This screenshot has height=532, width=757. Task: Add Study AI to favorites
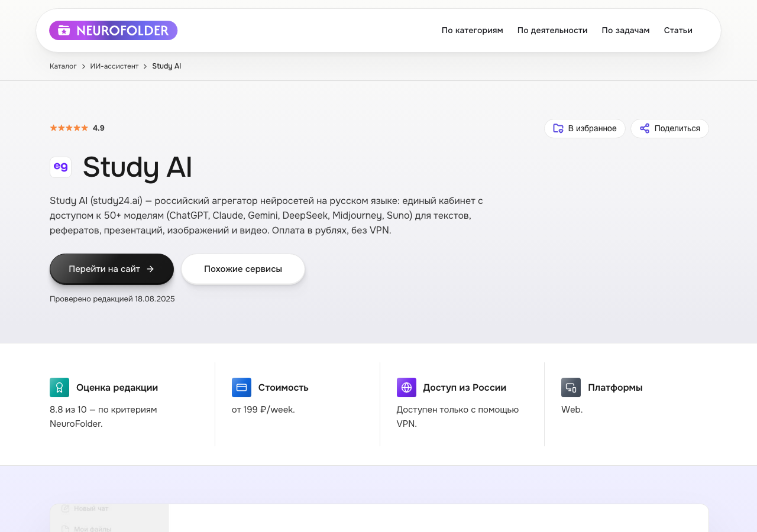pos(584,128)
